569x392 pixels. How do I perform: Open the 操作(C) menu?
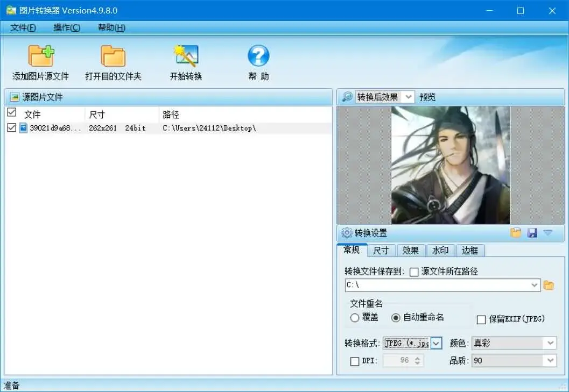67,27
